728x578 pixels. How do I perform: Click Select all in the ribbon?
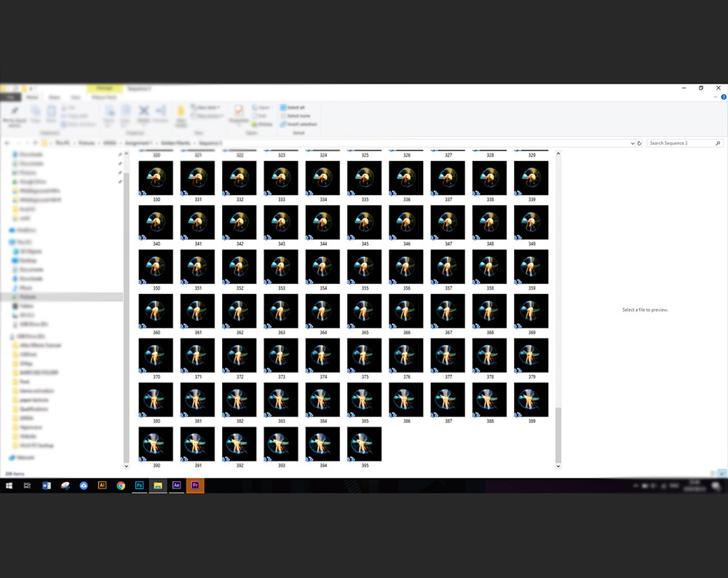click(x=296, y=108)
